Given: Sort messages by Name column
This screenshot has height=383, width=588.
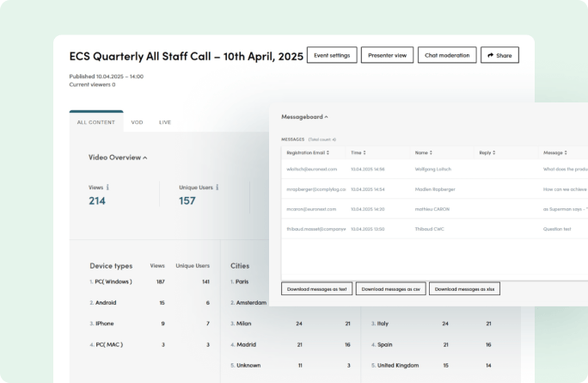Looking at the screenshot, I should [x=423, y=153].
